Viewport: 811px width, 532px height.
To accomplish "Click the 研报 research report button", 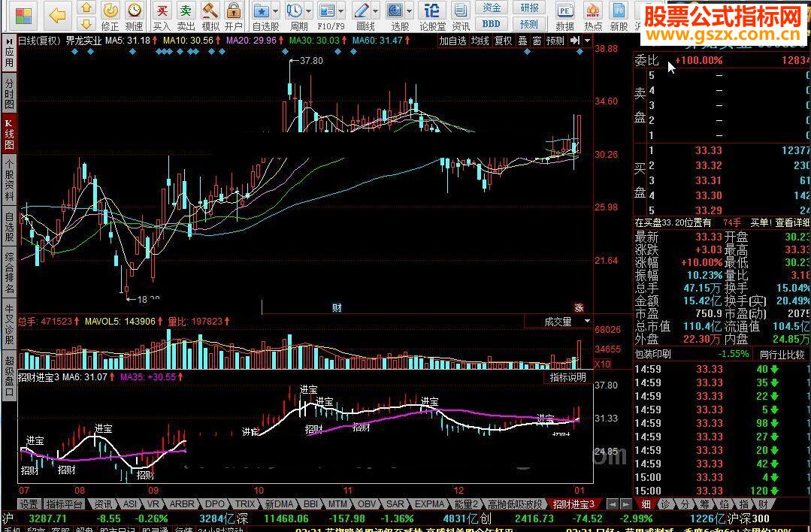I will tap(529, 8).
